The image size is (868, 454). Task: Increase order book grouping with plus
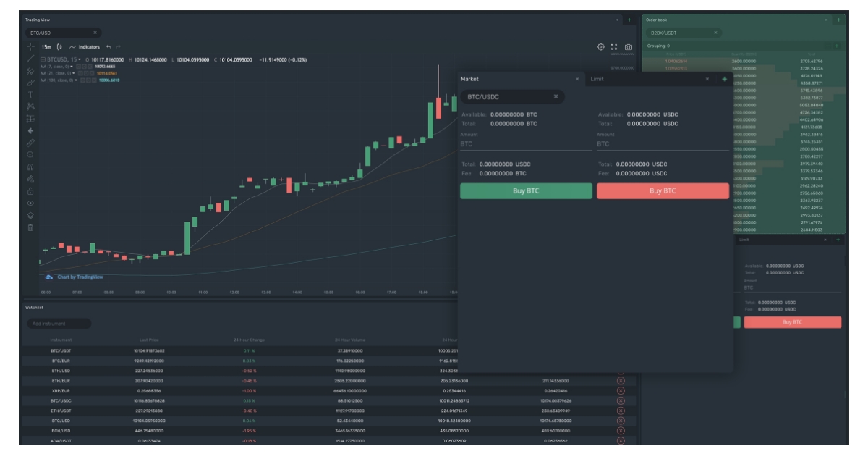837,46
